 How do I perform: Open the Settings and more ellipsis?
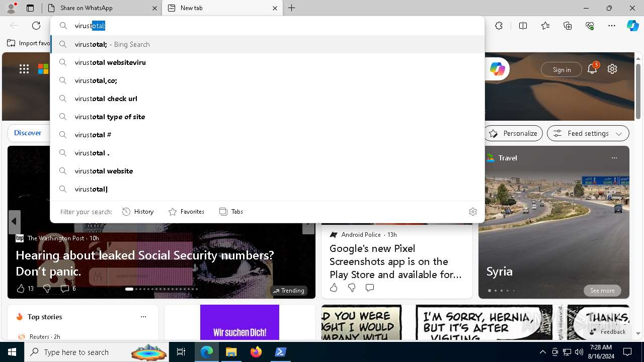(x=612, y=26)
